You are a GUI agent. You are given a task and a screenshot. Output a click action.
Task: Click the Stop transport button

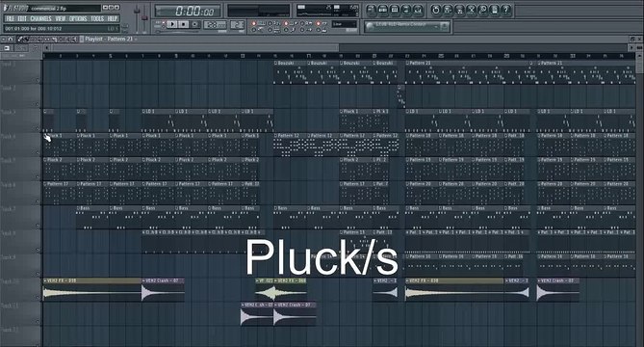click(x=184, y=24)
